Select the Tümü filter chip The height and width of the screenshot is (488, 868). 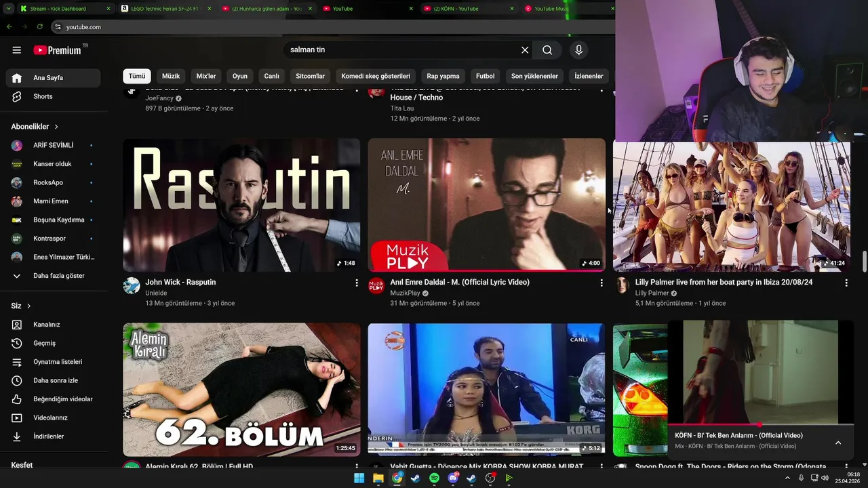137,76
